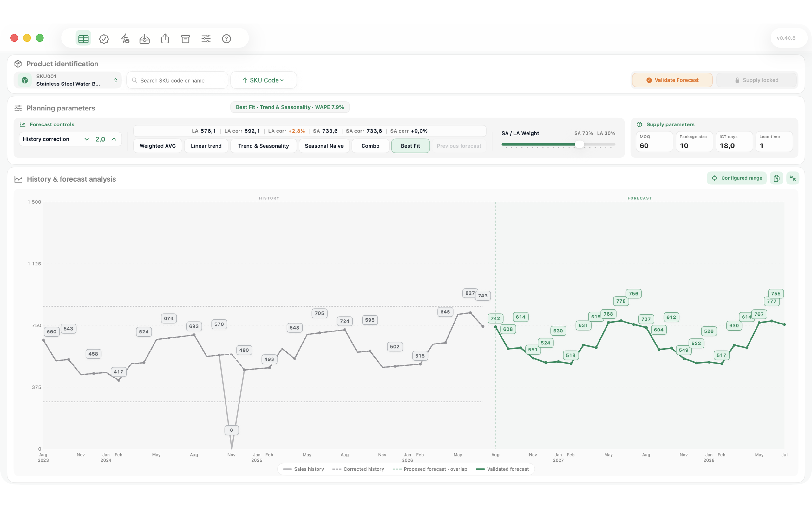812x508 pixels.
Task: Click the 0 data point label
Action: pos(232,430)
